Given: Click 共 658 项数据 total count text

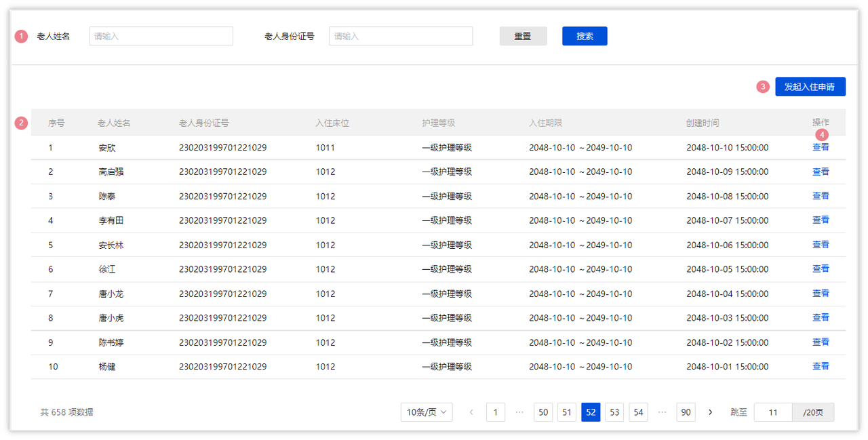Looking at the screenshot, I should tap(66, 412).
